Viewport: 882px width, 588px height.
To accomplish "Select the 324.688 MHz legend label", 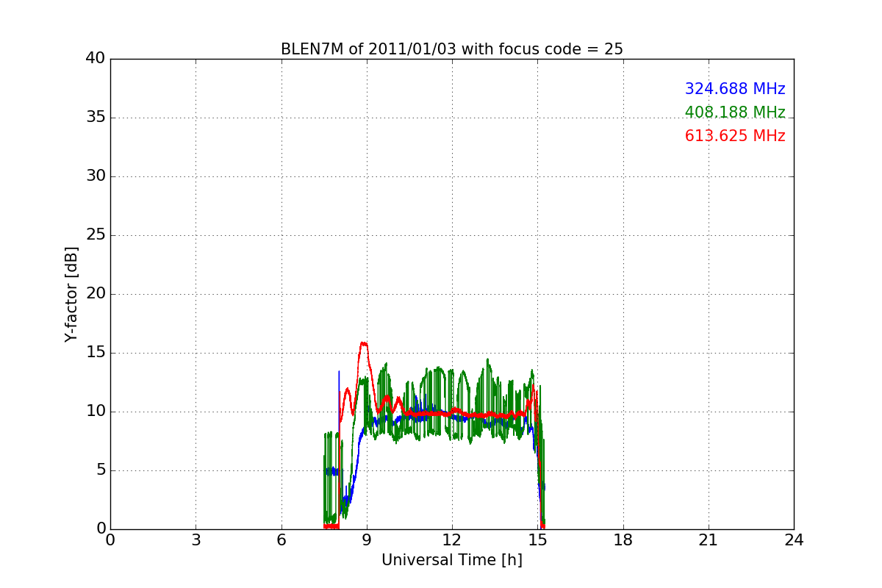I will click(x=735, y=89).
